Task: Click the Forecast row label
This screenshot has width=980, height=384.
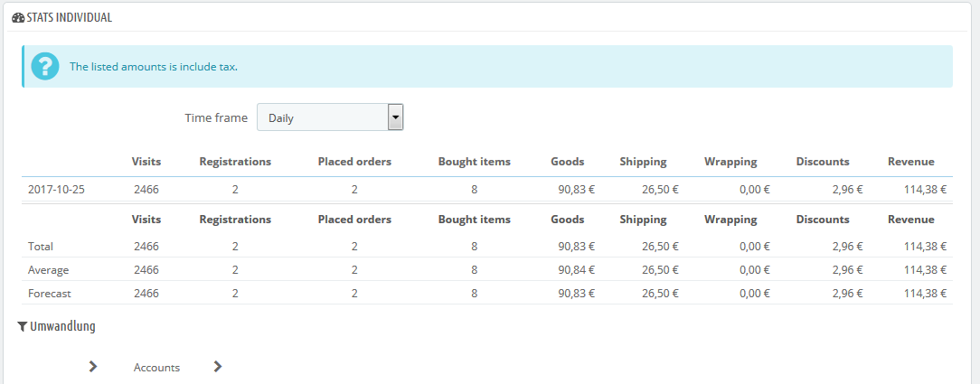Action: (x=50, y=293)
